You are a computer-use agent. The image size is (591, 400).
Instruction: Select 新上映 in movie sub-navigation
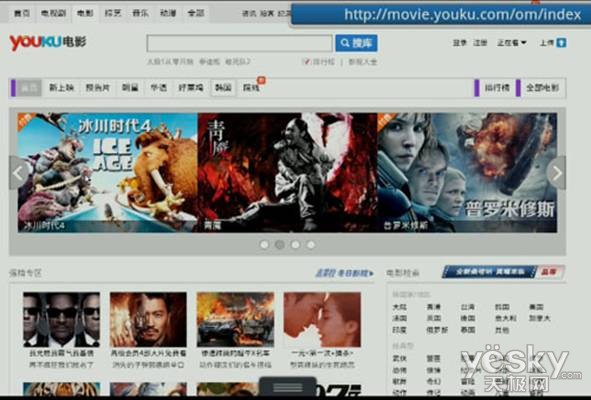click(61, 88)
